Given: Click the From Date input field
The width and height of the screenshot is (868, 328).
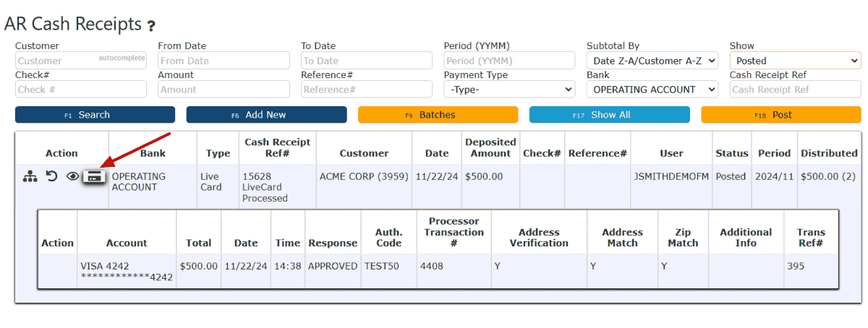Looking at the screenshot, I should (x=224, y=61).
